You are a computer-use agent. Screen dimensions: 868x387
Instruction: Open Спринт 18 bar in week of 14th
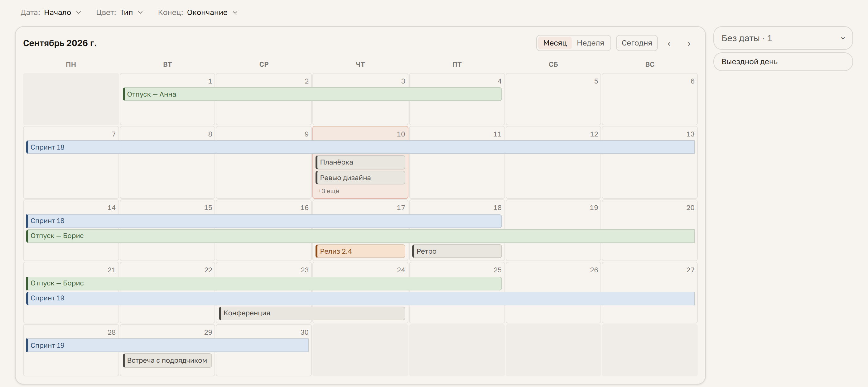click(264, 221)
